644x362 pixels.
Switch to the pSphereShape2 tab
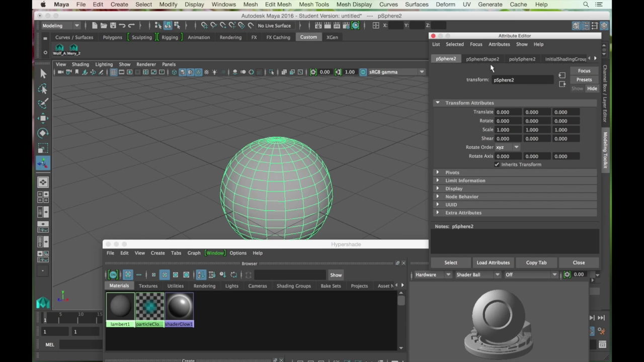tap(482, 59)
